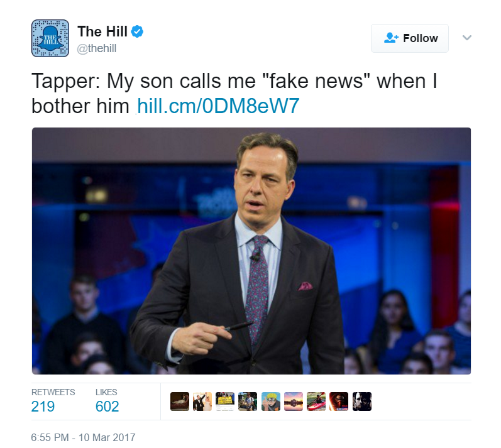Open The Hill display name profile
Screen dimensions: 501x448
click(x=102, y=31)
